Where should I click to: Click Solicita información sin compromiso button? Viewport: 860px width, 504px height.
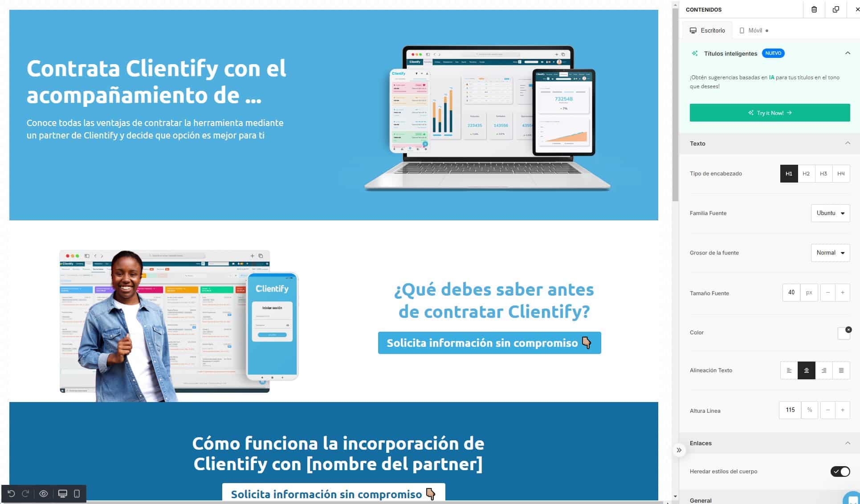(x=489, y=342)
